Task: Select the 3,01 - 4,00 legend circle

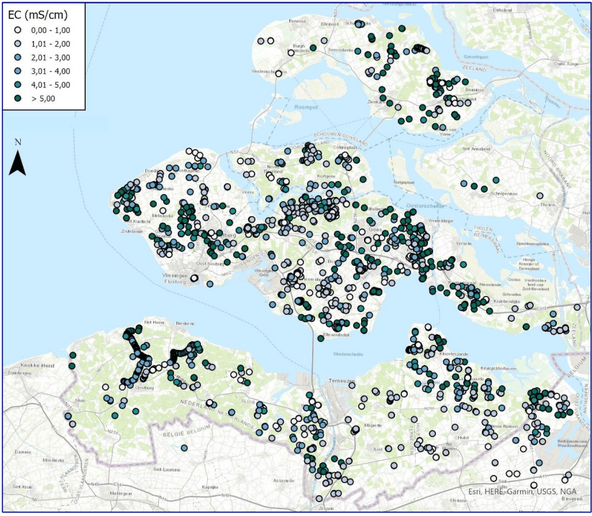Action: pos(17,71)
